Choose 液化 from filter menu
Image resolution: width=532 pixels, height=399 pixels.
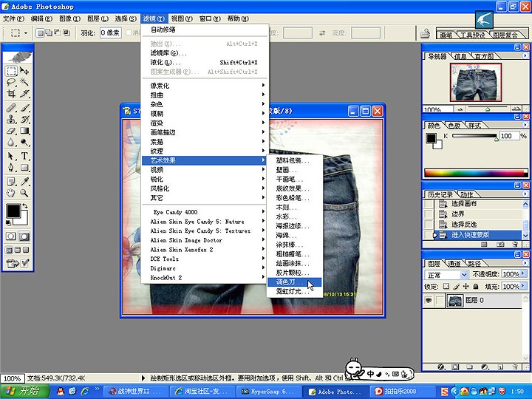(205, 62)
